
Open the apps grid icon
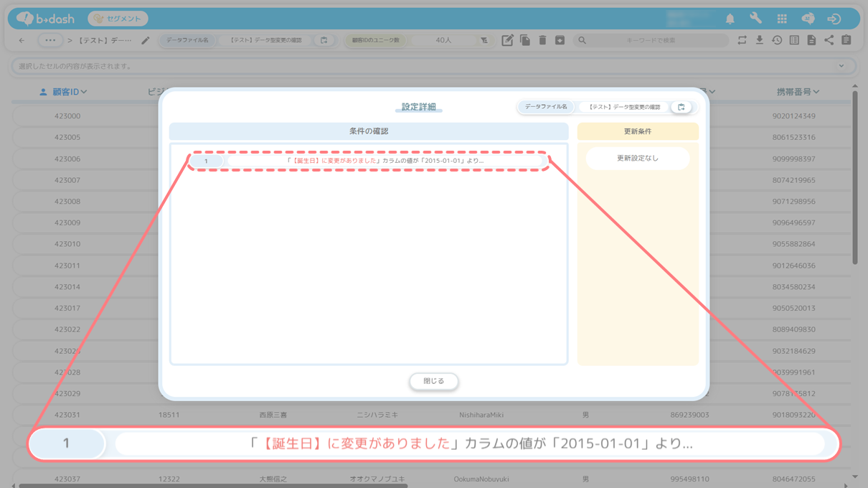click(x=782, y=19)
